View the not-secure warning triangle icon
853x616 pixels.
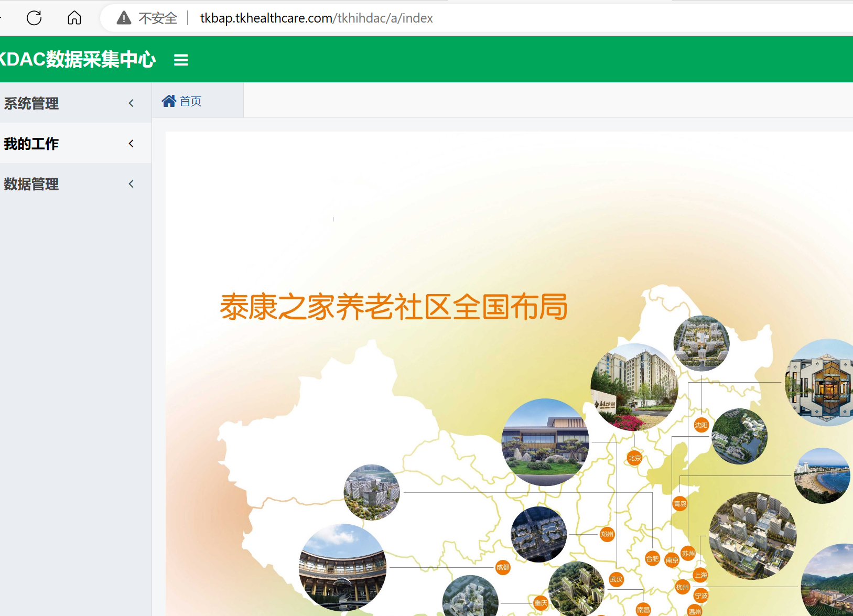tap(124, 18)
